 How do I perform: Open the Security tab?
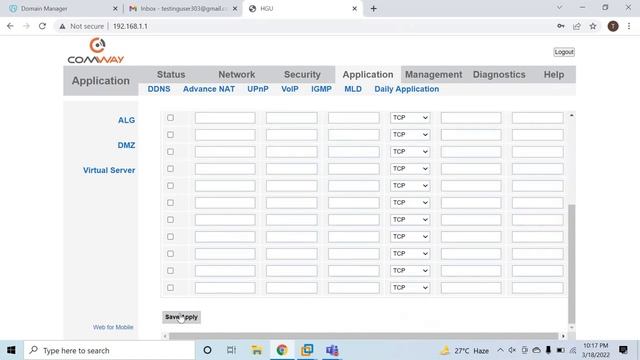302,75
